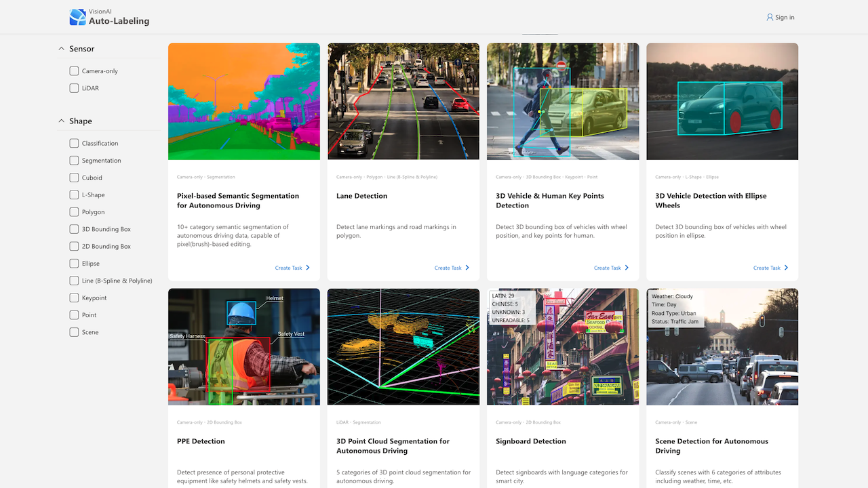Viewport: 868px width, 488px height.
Task: Open the pedestrian key points thumbnail
Action: click(563, 102)
